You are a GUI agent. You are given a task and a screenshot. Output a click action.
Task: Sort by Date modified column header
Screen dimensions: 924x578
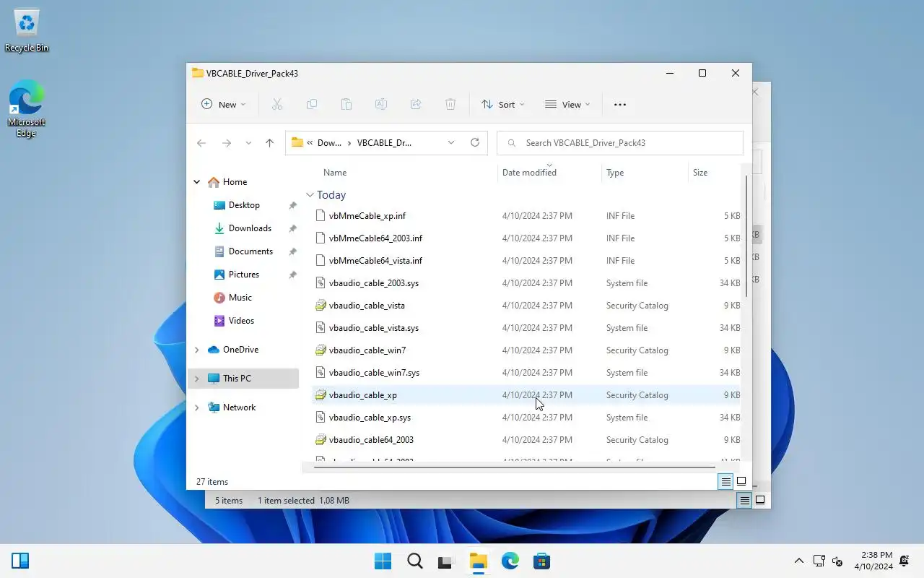(529, 173)
